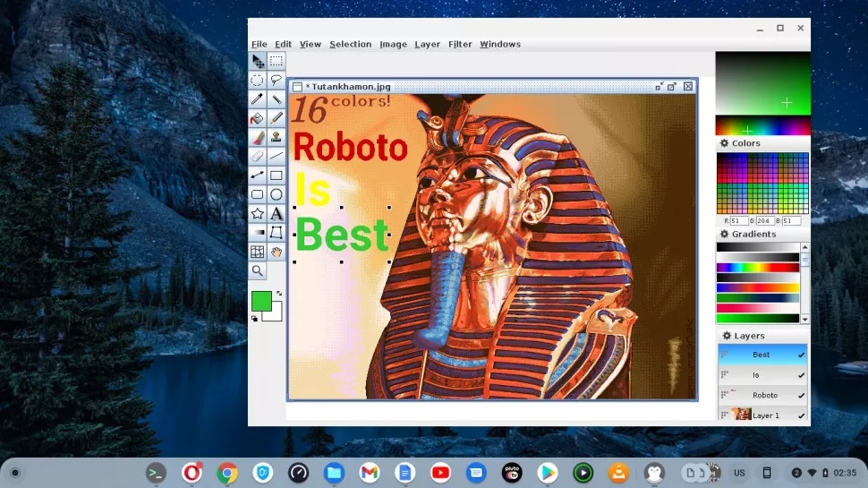Click the R value field
Screen dimensions: 868x488
click(x=739, y=220)
